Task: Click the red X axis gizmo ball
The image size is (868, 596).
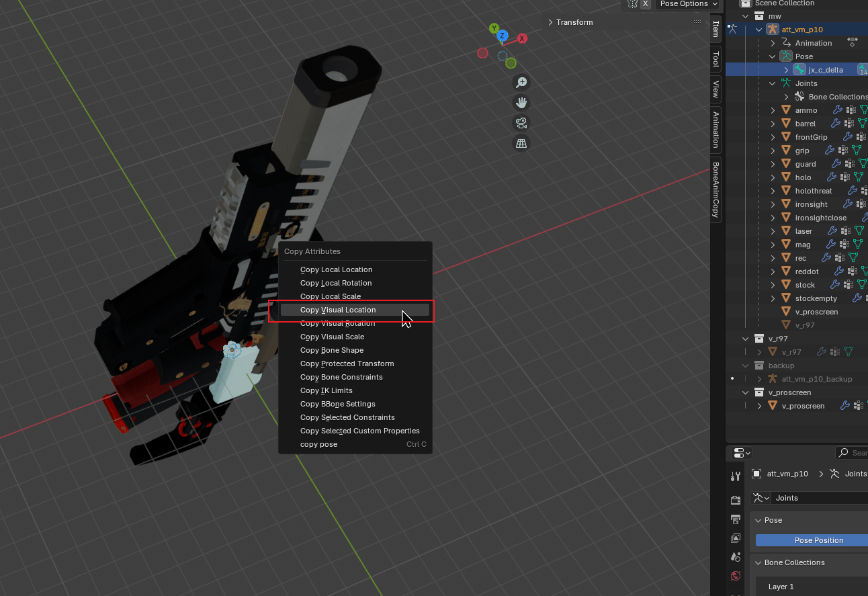Action: pyautogui.click(x=522, y=39)
